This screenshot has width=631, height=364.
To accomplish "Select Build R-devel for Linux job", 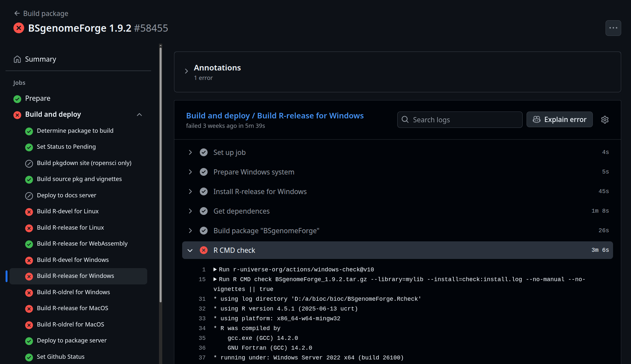I will [x=68, y=211].
